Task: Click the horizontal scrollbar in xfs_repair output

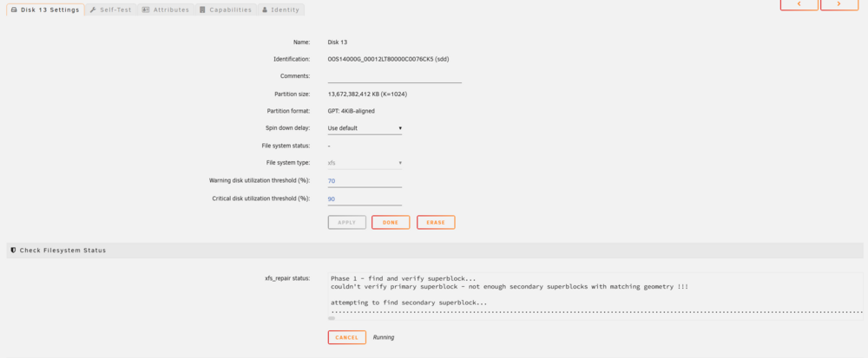Action: pyautogui.click(x=332, y=318)
